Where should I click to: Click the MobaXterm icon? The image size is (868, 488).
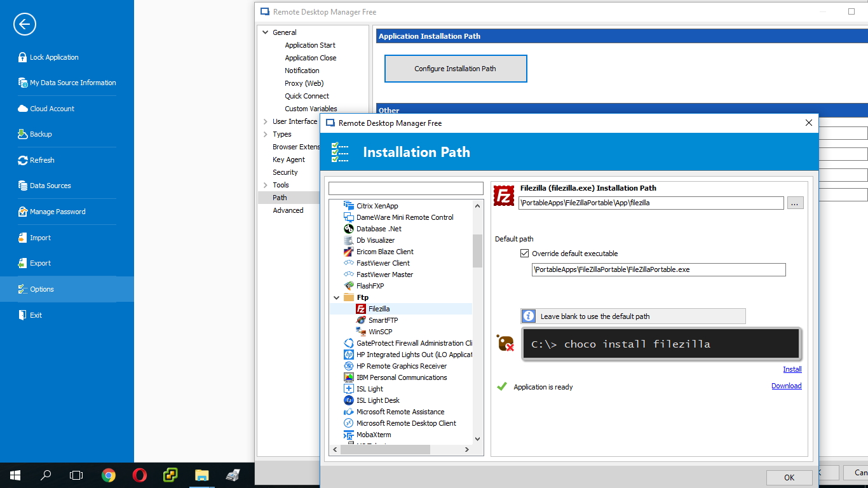point(349,435)
